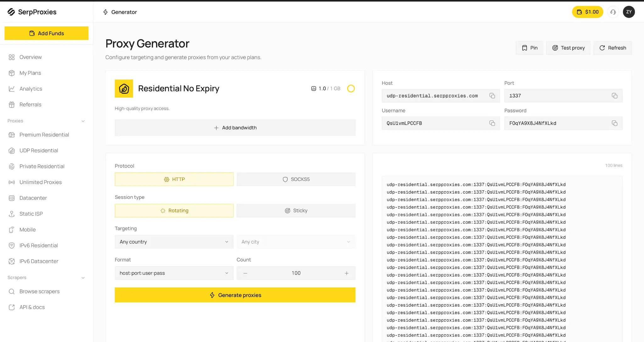Image resolution: width=644 pixels, height=342 pixels.
Task: Click Generate proxies
Action: 235,295
